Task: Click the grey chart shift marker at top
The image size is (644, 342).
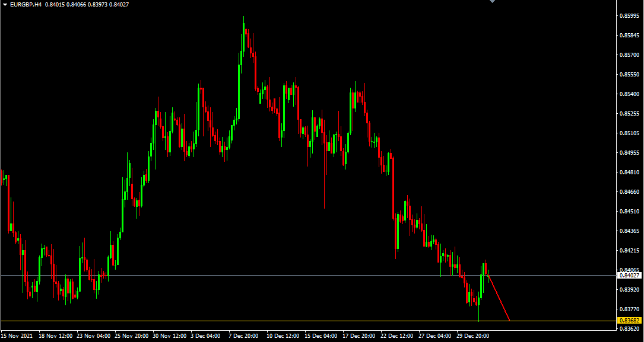Action: tap(492, 2)
